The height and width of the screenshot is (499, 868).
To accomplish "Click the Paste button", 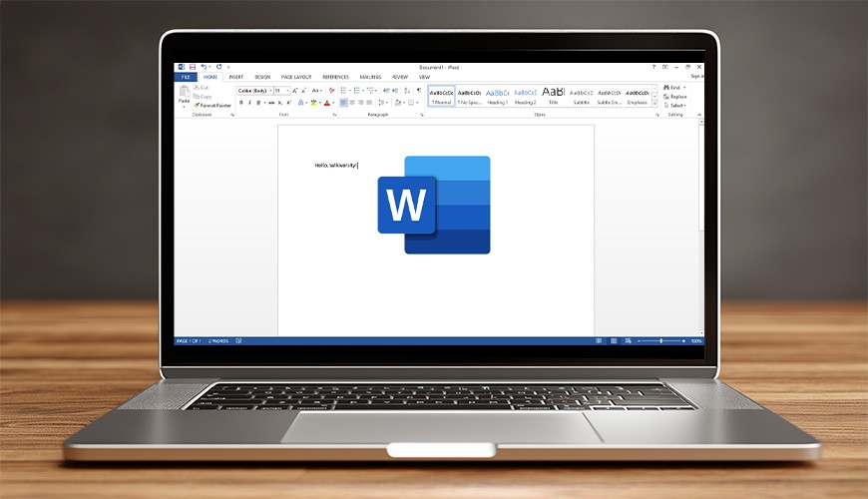I will coord(184,95).
